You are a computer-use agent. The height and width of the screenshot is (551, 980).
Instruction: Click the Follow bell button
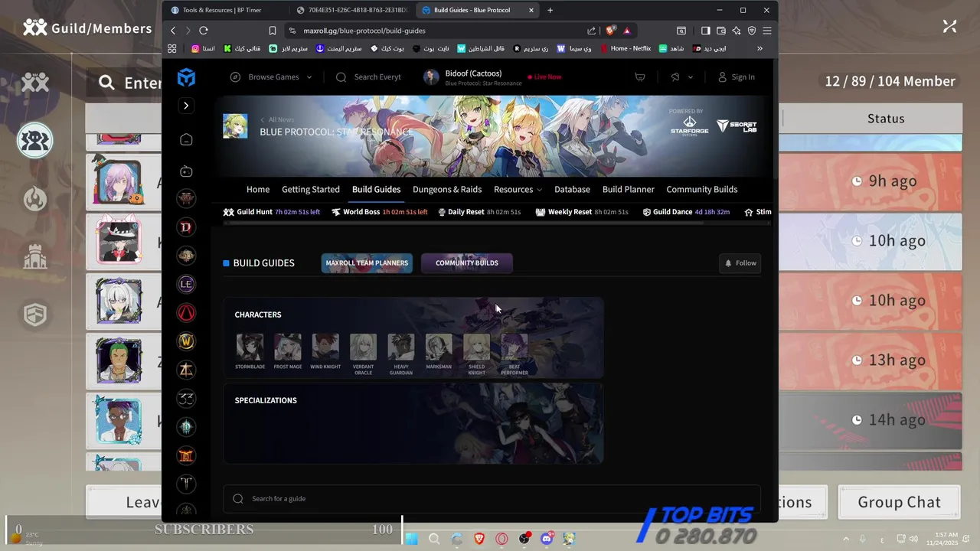click(x=740, y=263)
